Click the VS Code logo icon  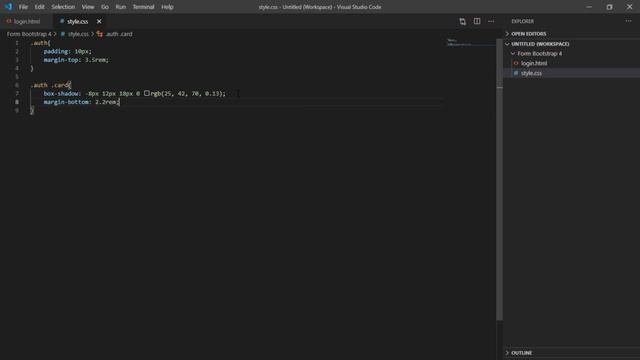click(8, 7)
